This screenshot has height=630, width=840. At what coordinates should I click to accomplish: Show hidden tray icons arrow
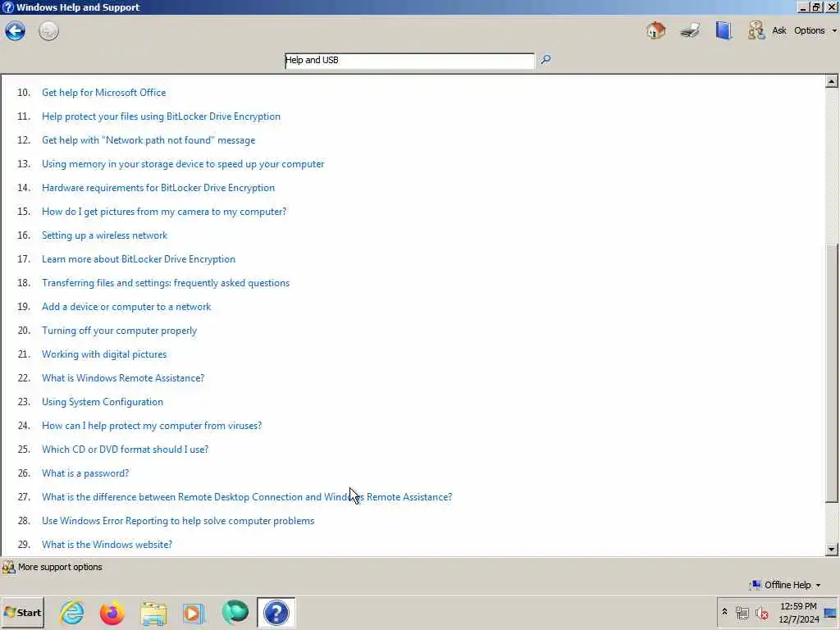(x=725, y=612)
